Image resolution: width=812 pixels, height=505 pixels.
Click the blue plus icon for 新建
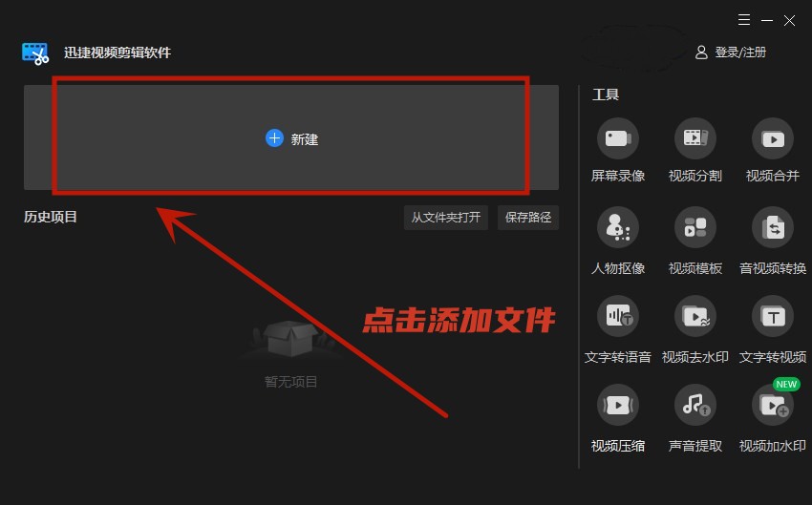(274, 138)
